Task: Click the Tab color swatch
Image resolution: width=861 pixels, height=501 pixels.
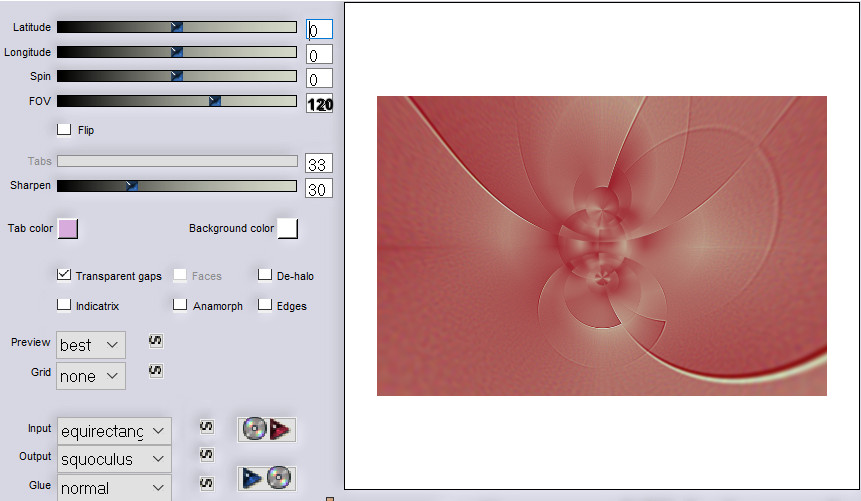Action: [x=68, y=229]
